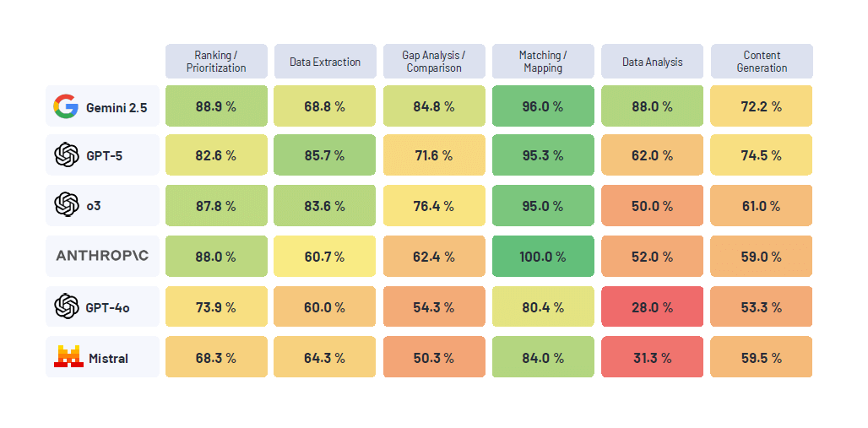Screen dimensions: 868x428
Task: Click the green 100.0 % Anthropic cell
Action: (542, 257)
